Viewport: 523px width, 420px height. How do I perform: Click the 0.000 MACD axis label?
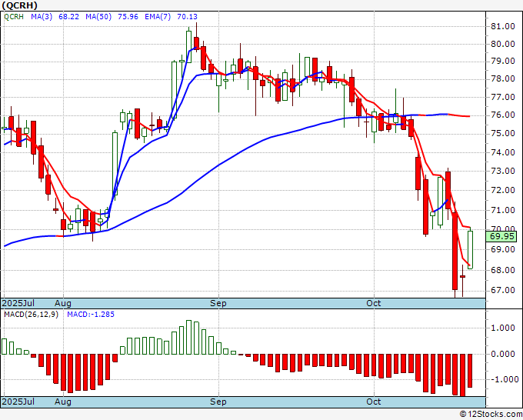coord(503,354)
